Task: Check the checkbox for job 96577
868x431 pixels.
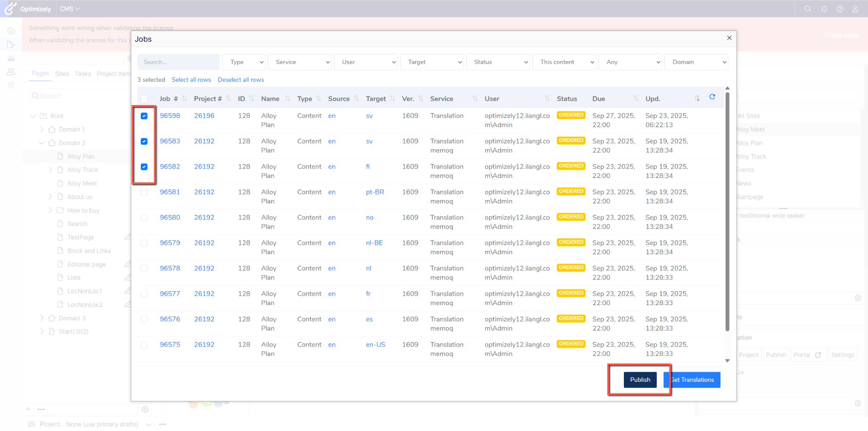Action: (144, 294)
